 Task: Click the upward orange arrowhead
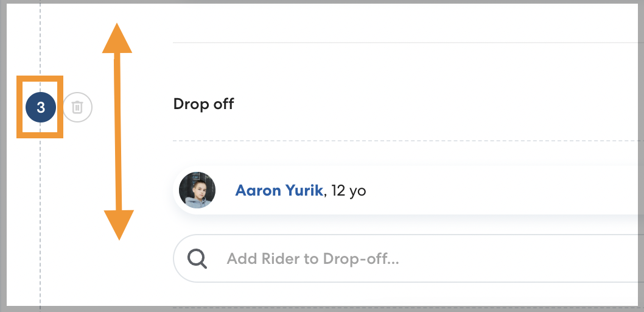click(117, 40)
